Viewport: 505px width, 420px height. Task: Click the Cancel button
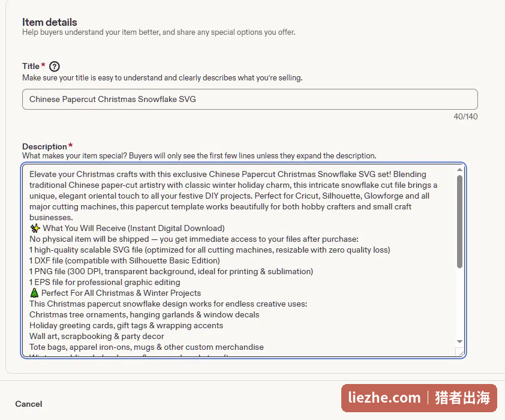click(29, 404)
